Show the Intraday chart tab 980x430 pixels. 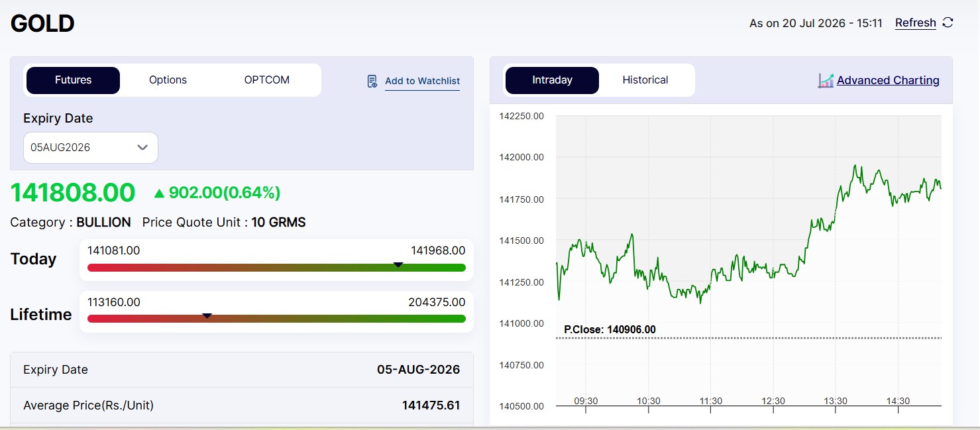coord(552,80)
